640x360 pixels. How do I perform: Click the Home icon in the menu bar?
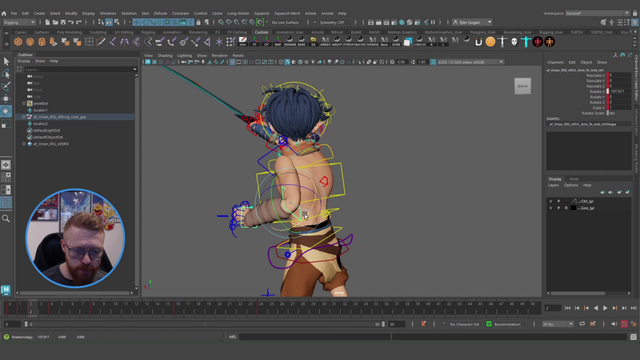pos(4,13)
